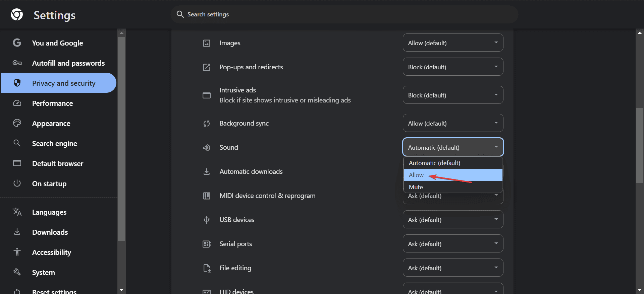This screenshot has height=294, width=644.
Task: Open Search engine settings
Action: [x=58, y=143]
